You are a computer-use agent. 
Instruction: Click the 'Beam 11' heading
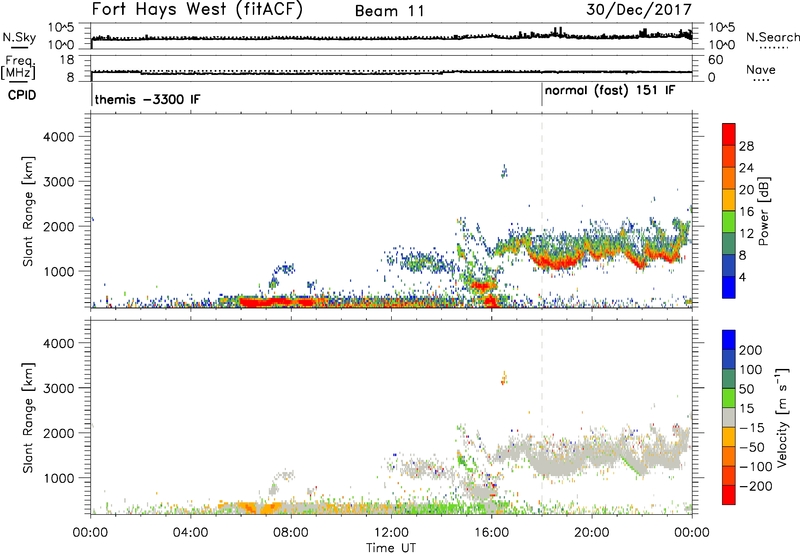(x=389, y=11)
